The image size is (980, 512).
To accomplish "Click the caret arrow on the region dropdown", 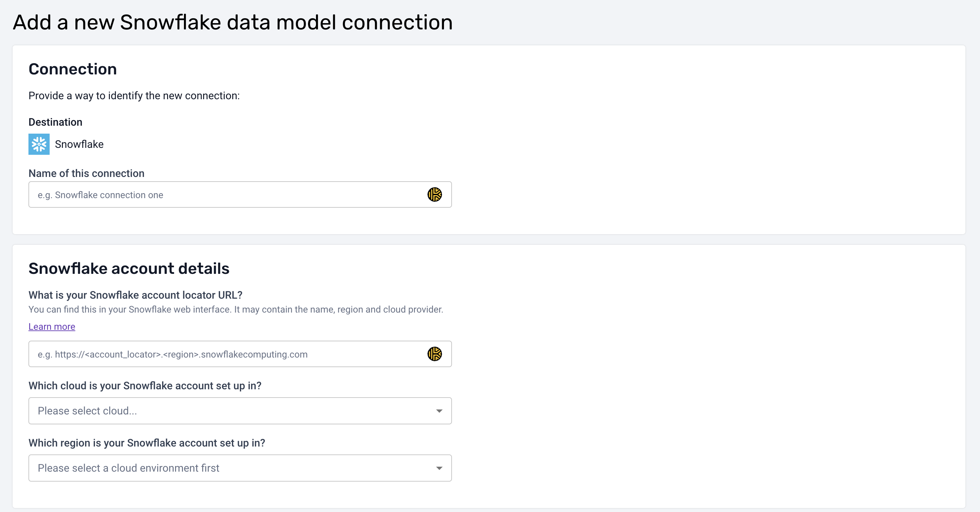I will pos(439,468).
